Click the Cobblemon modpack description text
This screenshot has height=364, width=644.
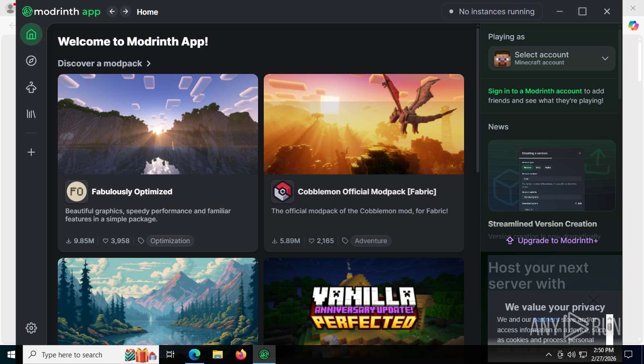click(x=359, y=211)
